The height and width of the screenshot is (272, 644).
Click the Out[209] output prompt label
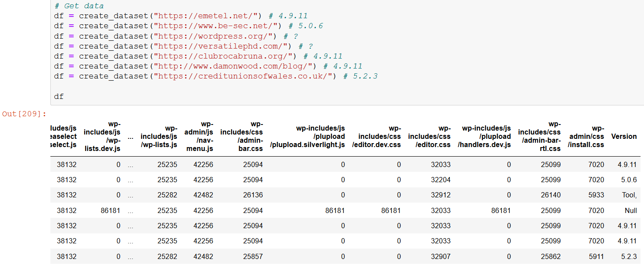24,114
